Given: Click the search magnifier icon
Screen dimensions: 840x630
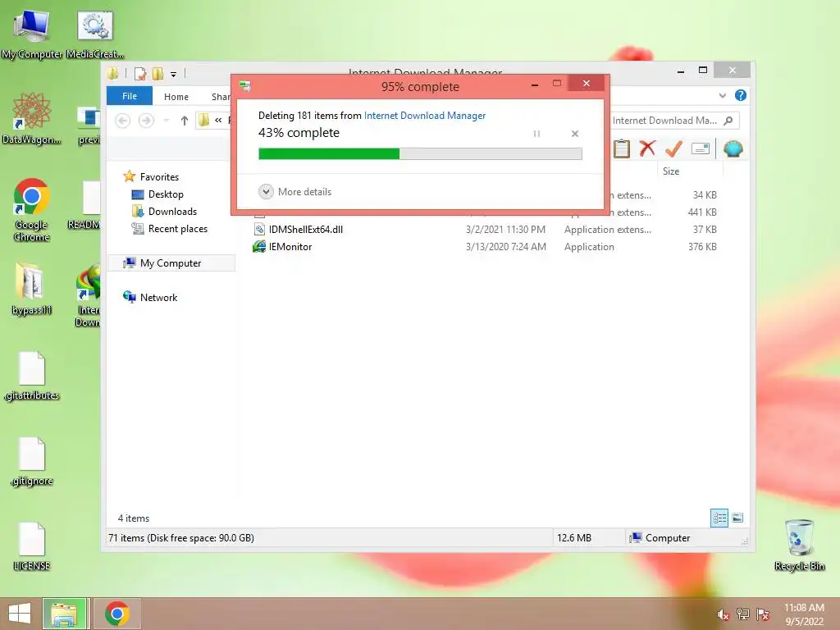Looking at the screenshot, I should (728, 121).
